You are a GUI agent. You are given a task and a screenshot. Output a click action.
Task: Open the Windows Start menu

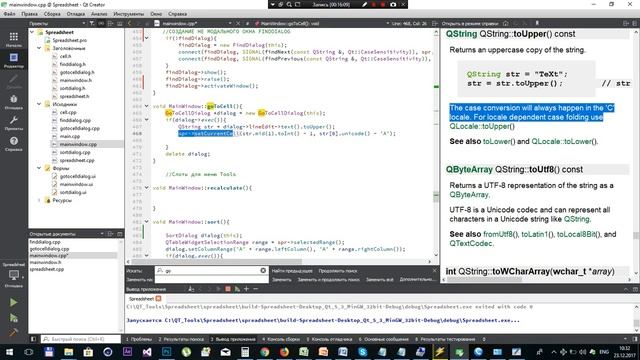pos(9,352)
